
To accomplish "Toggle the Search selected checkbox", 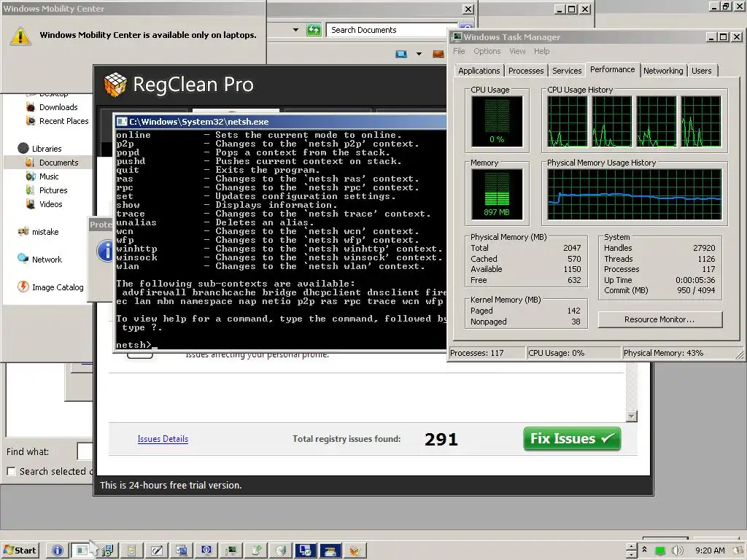I will [11, 472].
